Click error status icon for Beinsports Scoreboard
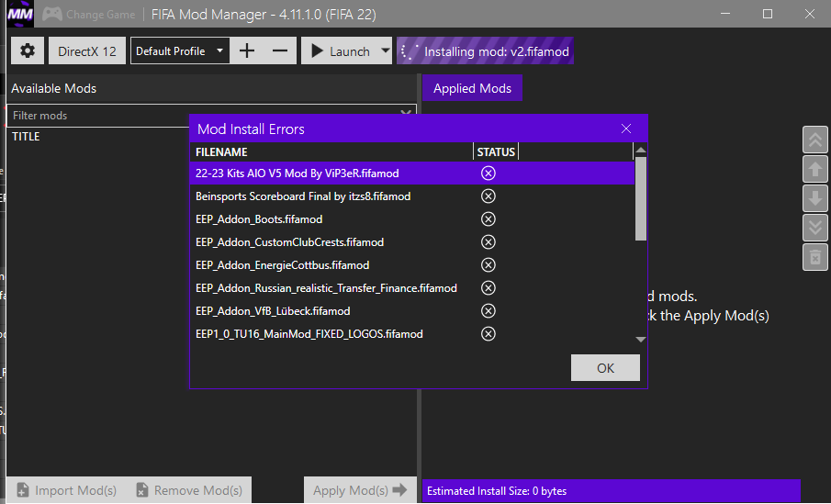 point(488,196)
